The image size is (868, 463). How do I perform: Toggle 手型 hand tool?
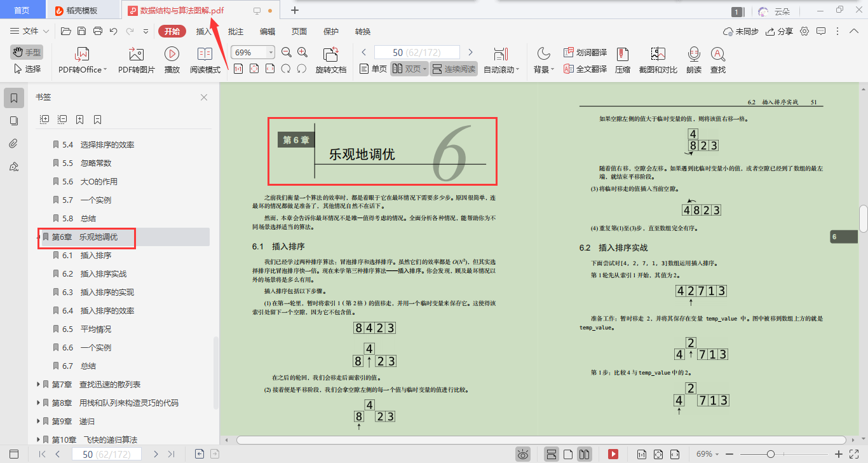[27, 52]
